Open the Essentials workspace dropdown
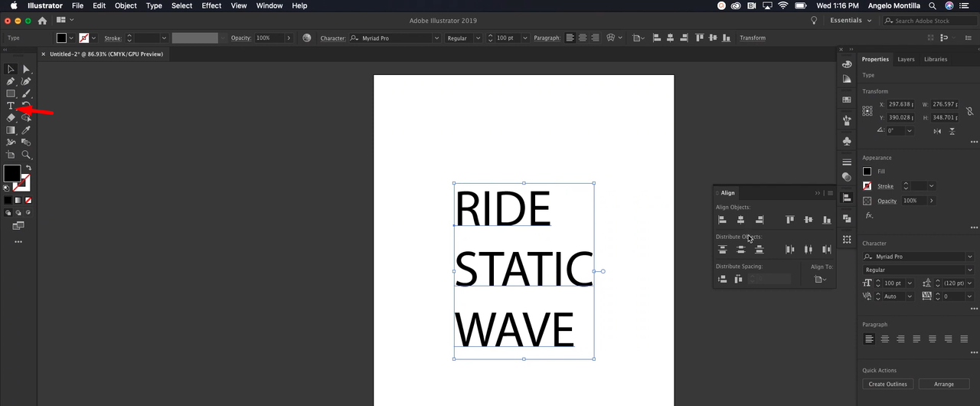Screen dimensions: 980x406 pyautogui.click(x=850, y=21)
